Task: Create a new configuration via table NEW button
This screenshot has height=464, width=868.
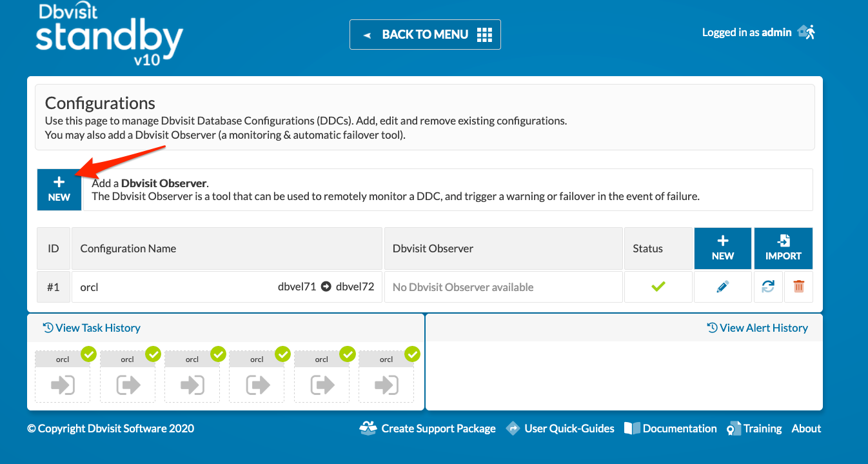Action: pos(723,248)
